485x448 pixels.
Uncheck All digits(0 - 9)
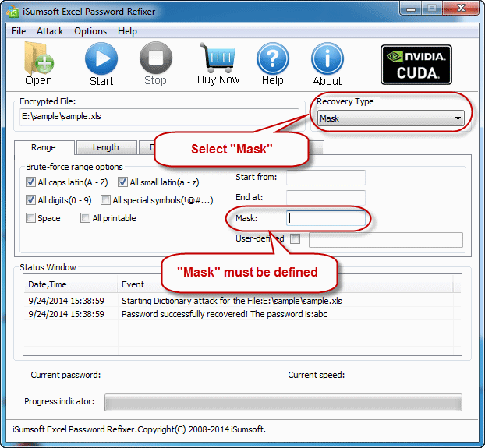pos(30,200)
